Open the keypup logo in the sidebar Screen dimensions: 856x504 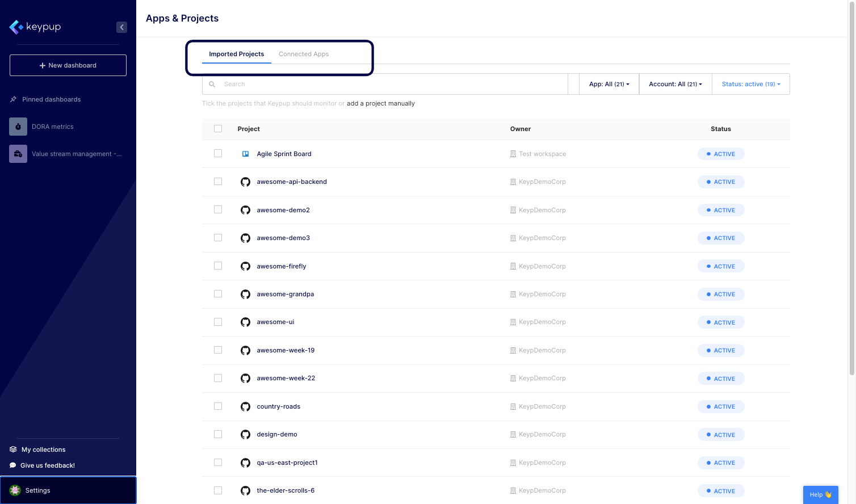35,27
